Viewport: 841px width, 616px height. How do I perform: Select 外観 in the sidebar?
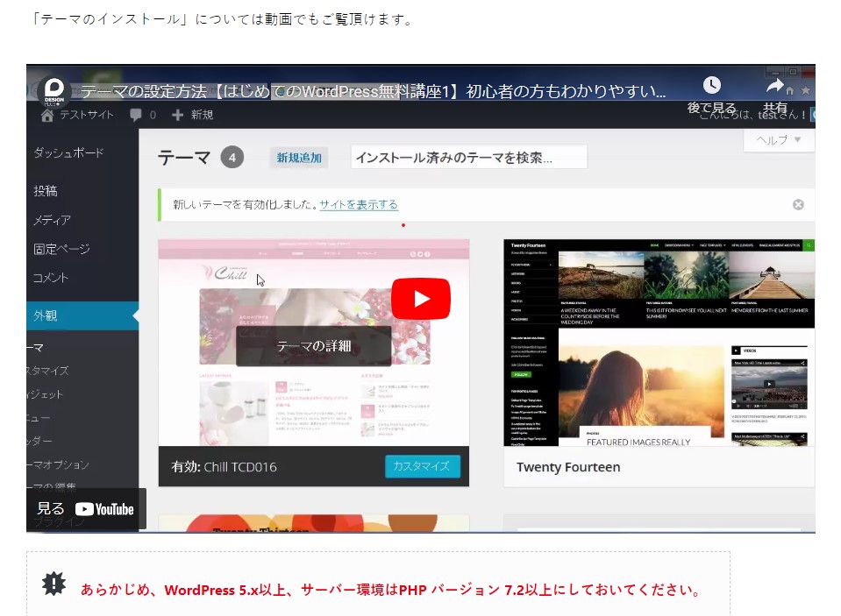82,315
